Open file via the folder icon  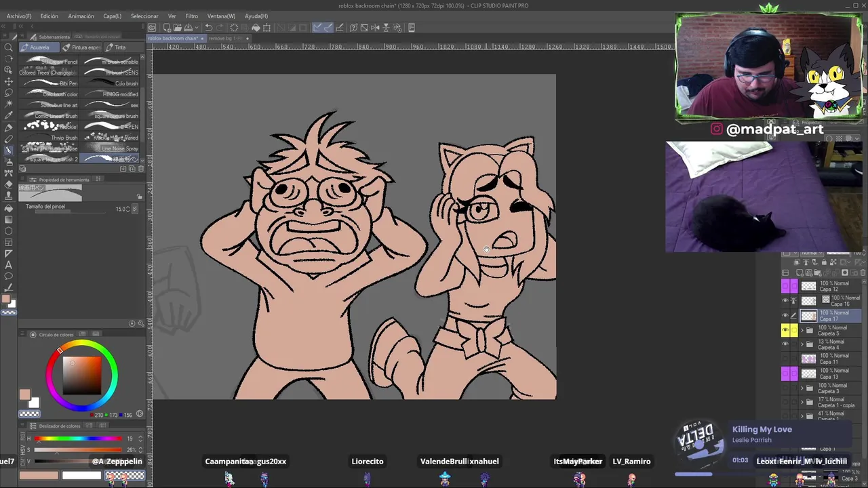(176, 28)
